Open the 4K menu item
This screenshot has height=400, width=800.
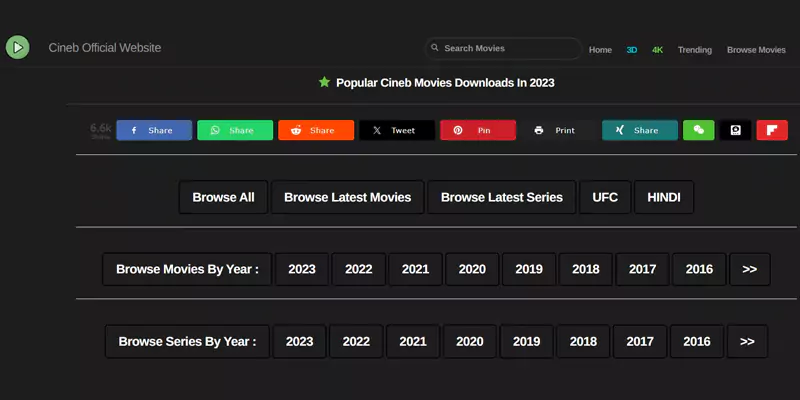click(x=657, y=50)
